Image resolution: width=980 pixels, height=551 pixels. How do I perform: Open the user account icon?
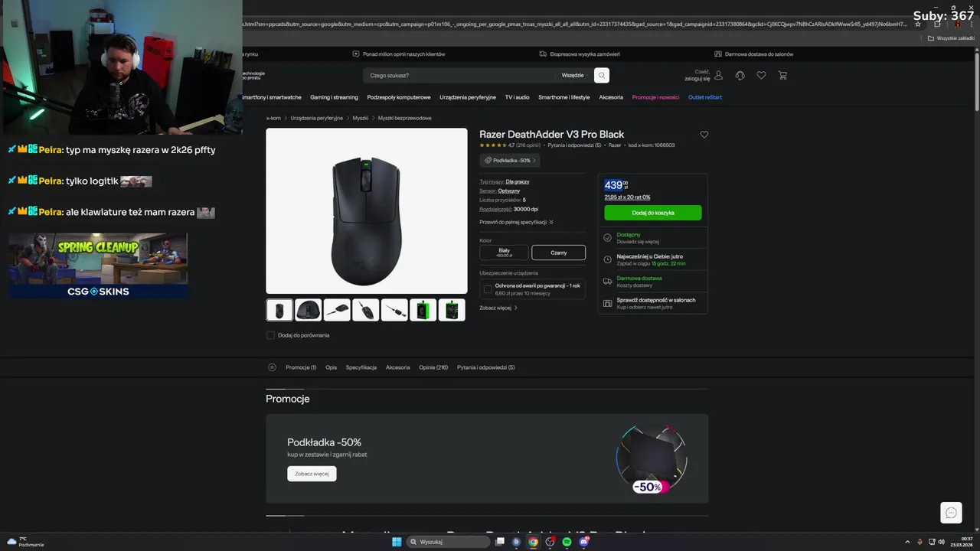tap(718, 75)
